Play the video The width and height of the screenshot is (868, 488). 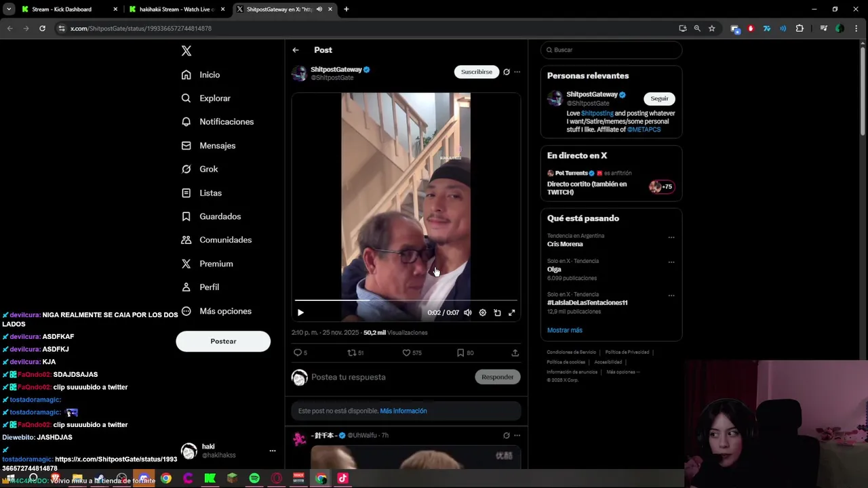tap(300, 312)
